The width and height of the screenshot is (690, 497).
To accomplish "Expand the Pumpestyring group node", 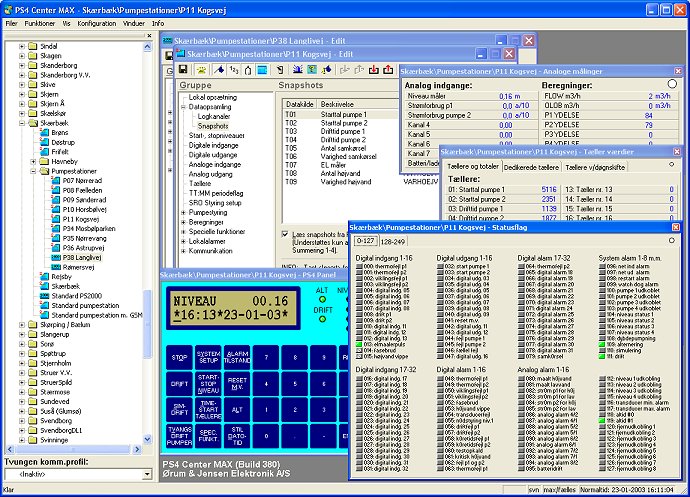I will (x=184, y=213).
